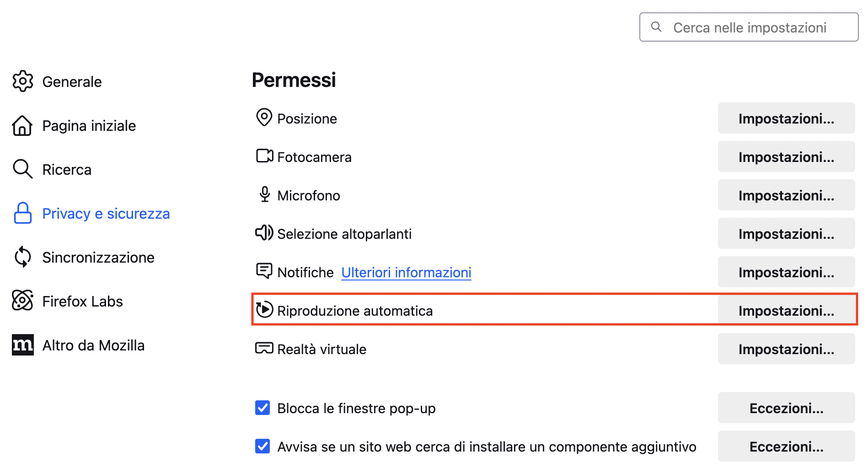Switch to the Sincronizzazione settings section
This screenshot has width=868, height=474.
tap(98, 258)
